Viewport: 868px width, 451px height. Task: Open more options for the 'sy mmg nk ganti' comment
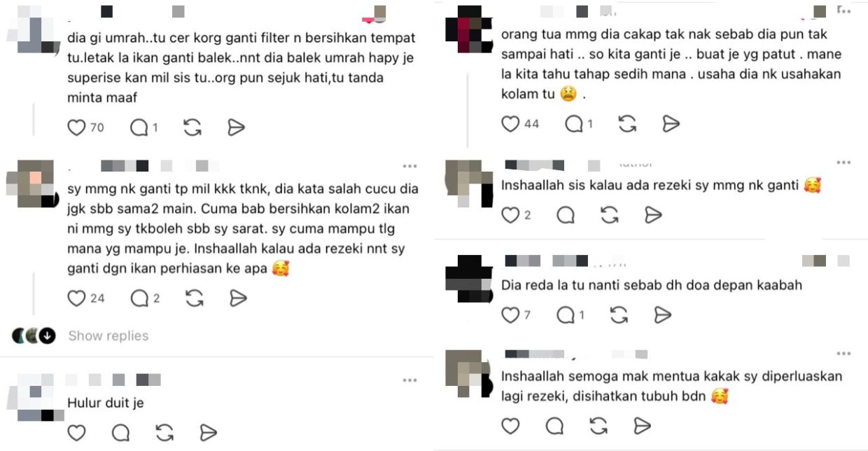(x=409, y=166)
